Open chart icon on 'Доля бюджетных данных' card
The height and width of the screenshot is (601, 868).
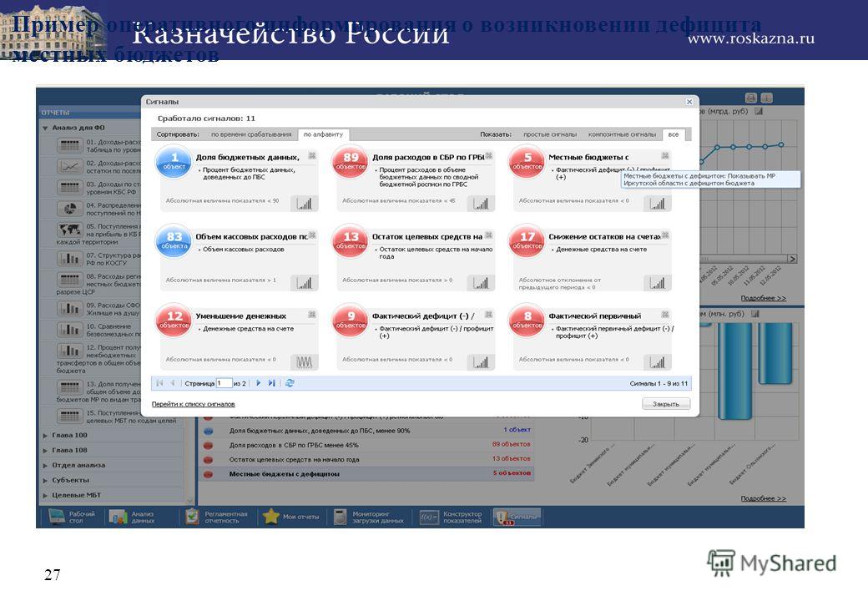(x=305, y=204)
